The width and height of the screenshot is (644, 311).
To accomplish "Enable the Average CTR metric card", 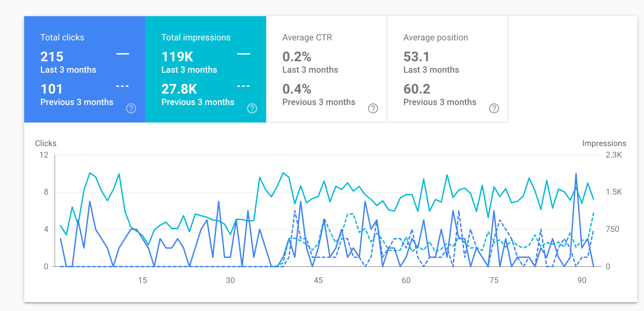I will [327, 69].
